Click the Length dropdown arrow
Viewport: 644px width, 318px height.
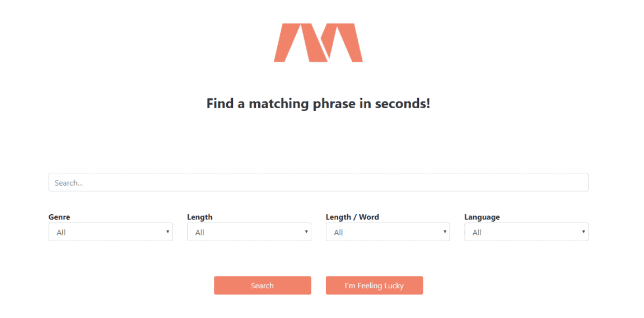[306, 232]
